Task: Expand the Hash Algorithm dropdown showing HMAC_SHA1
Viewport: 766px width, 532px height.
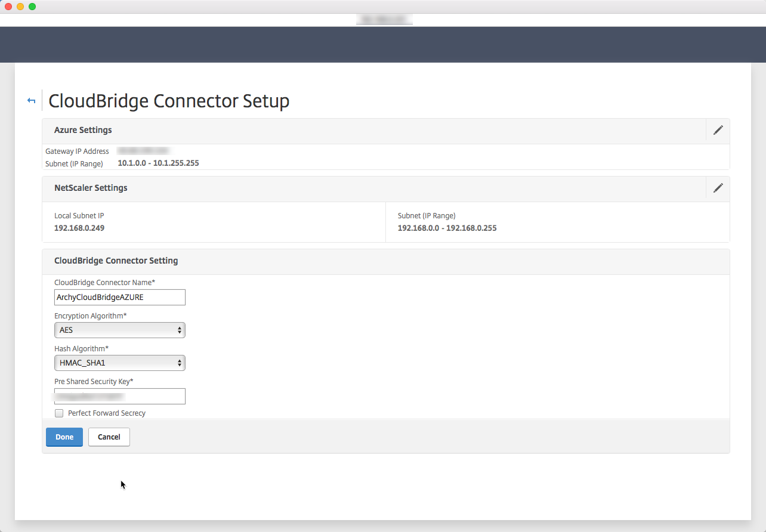Action: [120, 363]
